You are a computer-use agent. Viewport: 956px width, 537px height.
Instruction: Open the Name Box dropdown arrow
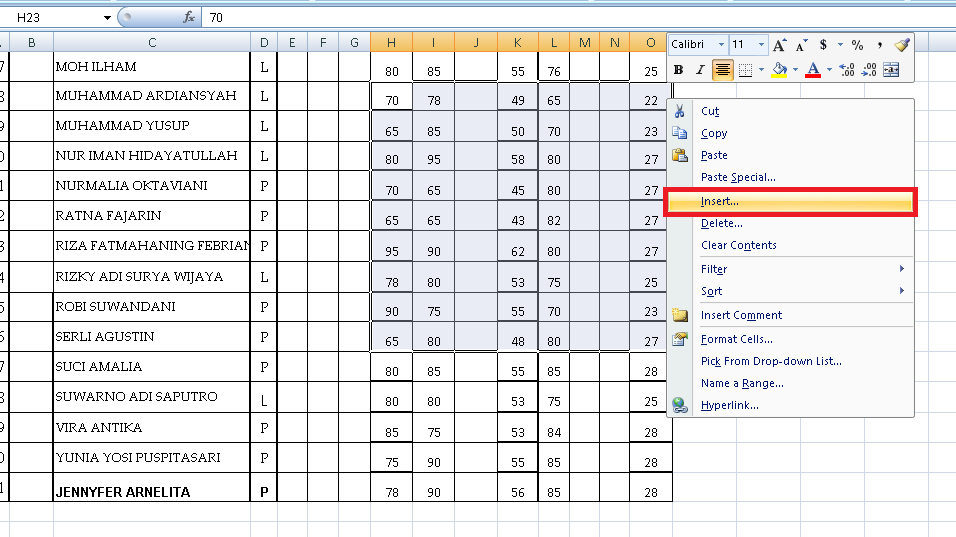coord(107,18)
